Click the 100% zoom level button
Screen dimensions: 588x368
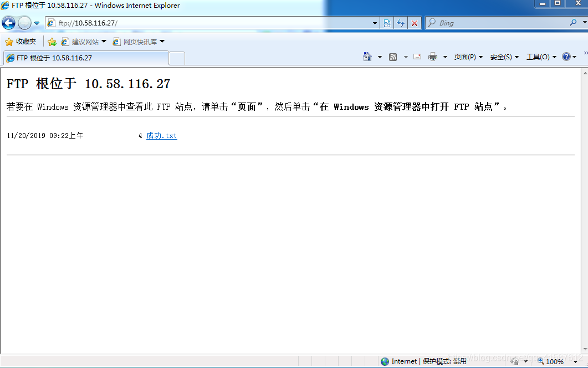pyautogui.click(x=550, y=361)
